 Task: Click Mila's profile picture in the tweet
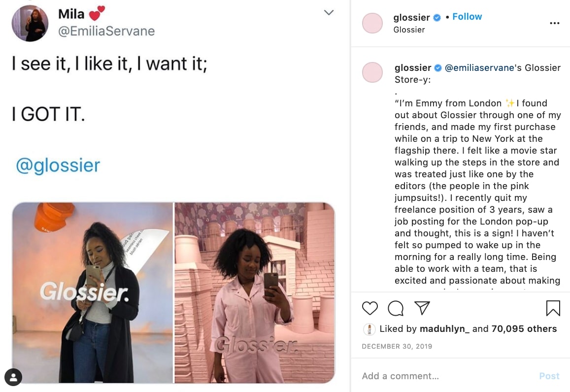click(30, 23)
